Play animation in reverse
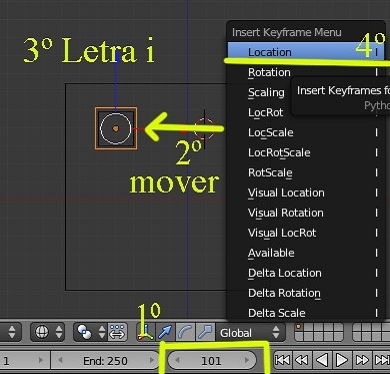390x374 pixels. 322,360
